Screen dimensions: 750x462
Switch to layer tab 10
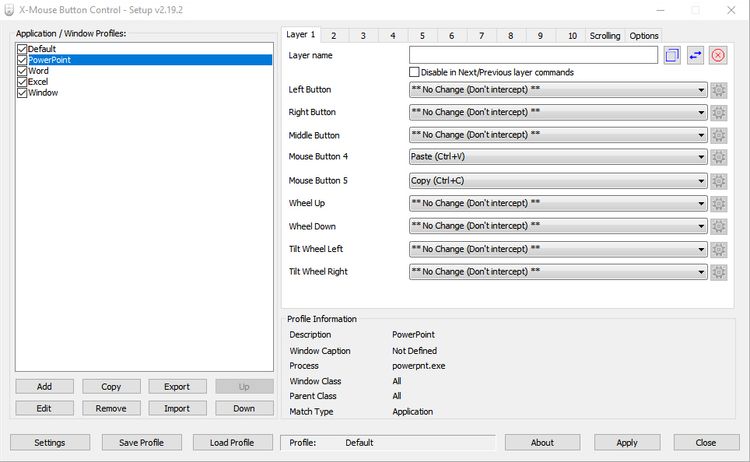click(572, 36)
